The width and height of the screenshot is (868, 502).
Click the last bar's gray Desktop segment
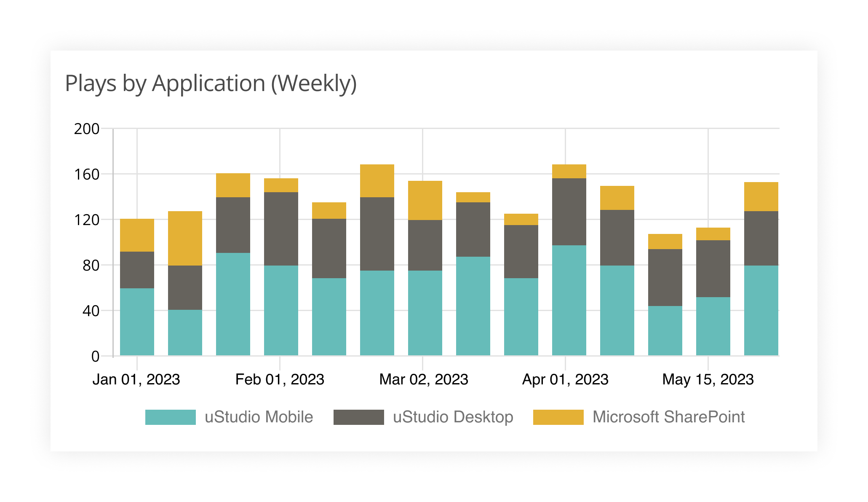tap(761, 238)
